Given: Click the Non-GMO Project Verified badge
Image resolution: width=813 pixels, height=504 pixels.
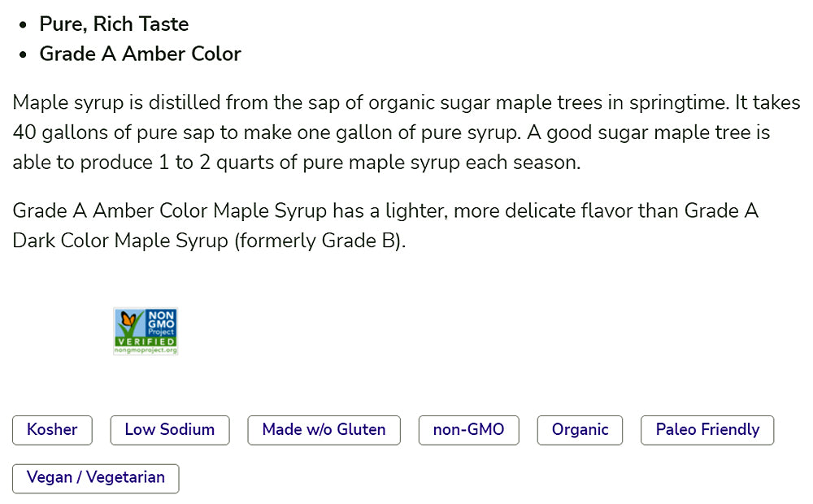Looking at the screenshot, I should pyautogui.click(x=146, y=331).
